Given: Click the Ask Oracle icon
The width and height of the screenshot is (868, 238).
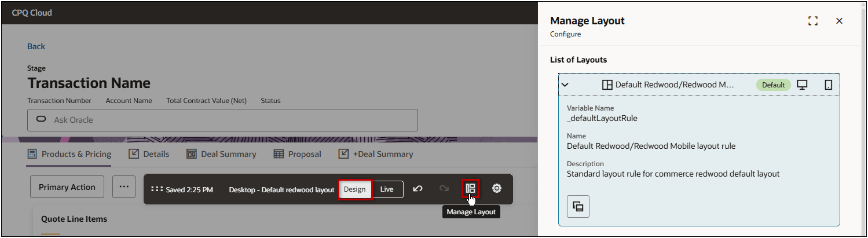Looking at the screenshot, I should (x=41, y=120).
